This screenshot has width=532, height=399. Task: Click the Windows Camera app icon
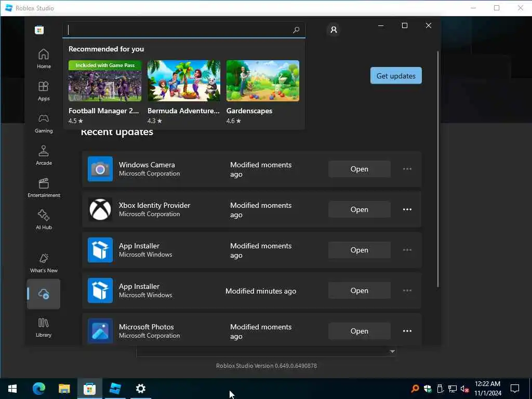pos(100,169)
